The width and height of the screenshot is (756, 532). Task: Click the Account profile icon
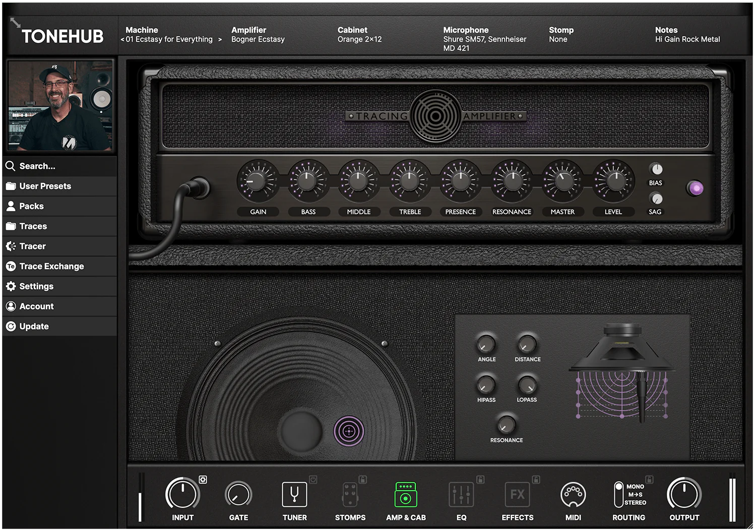[x=11, y=306]
